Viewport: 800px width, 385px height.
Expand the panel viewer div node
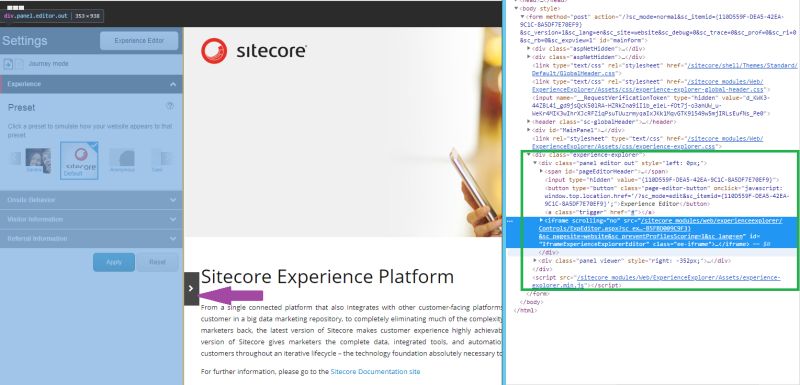(x=535, y=261)
